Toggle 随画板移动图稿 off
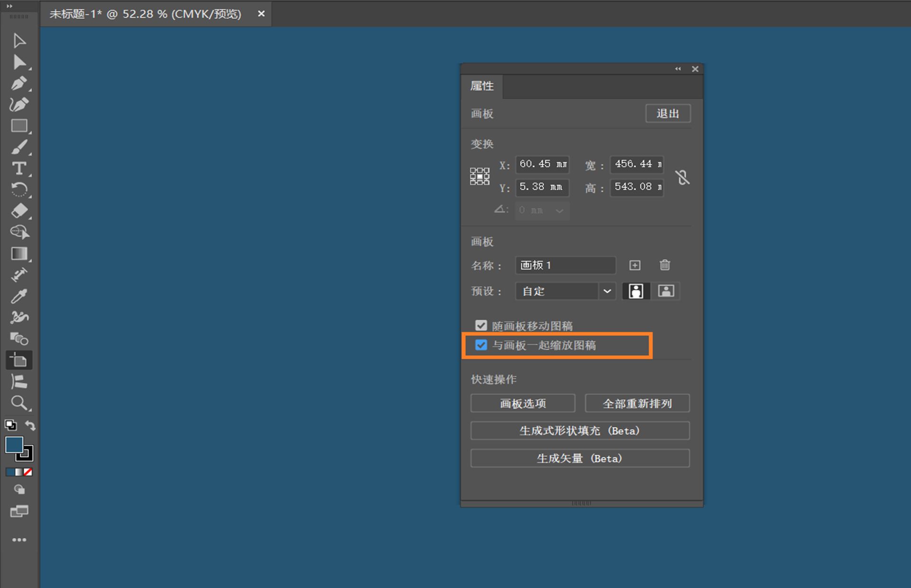911x588 pixels. pos(481,325)
